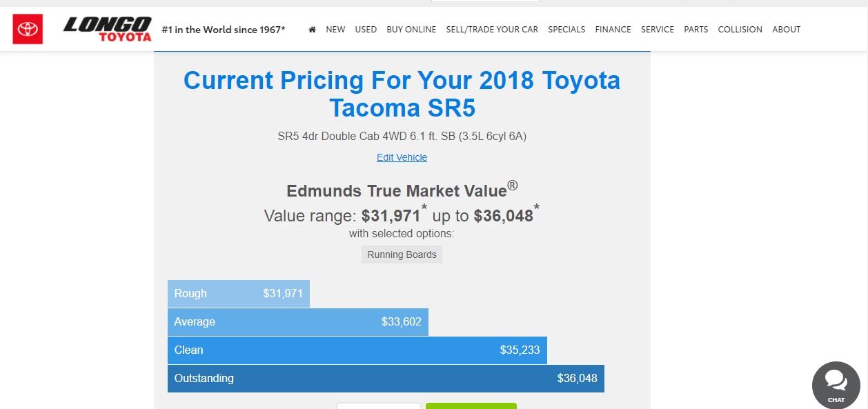Click the red Toyota emblem logo
This screenshot has width=868, height=409.
click(28, 29)
